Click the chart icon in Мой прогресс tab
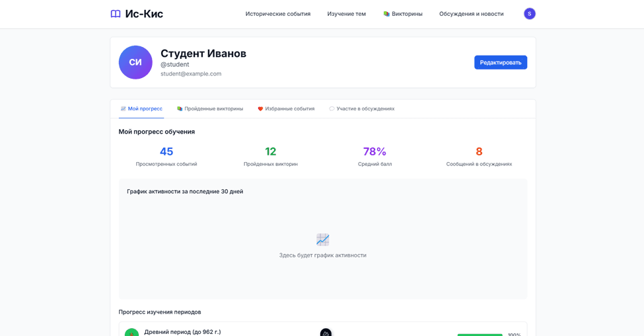The width and height of the screenshot is (644, 336). coord(124,109)
